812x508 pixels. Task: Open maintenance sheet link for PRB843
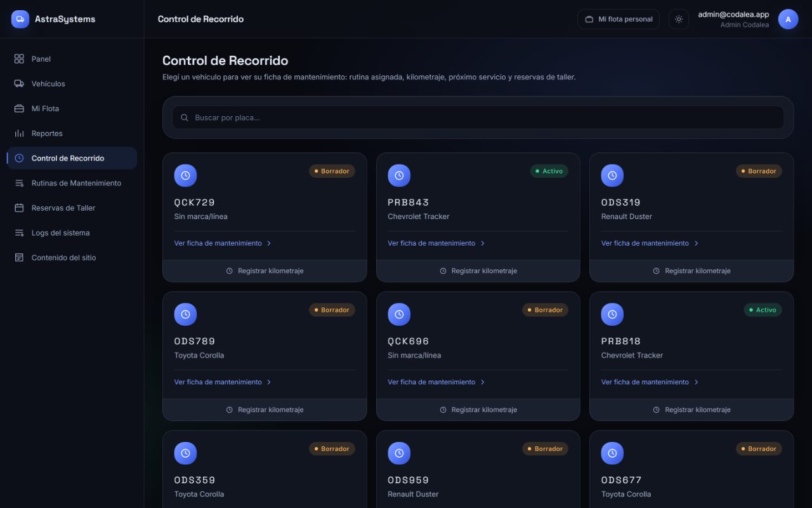tap(436, 243)
